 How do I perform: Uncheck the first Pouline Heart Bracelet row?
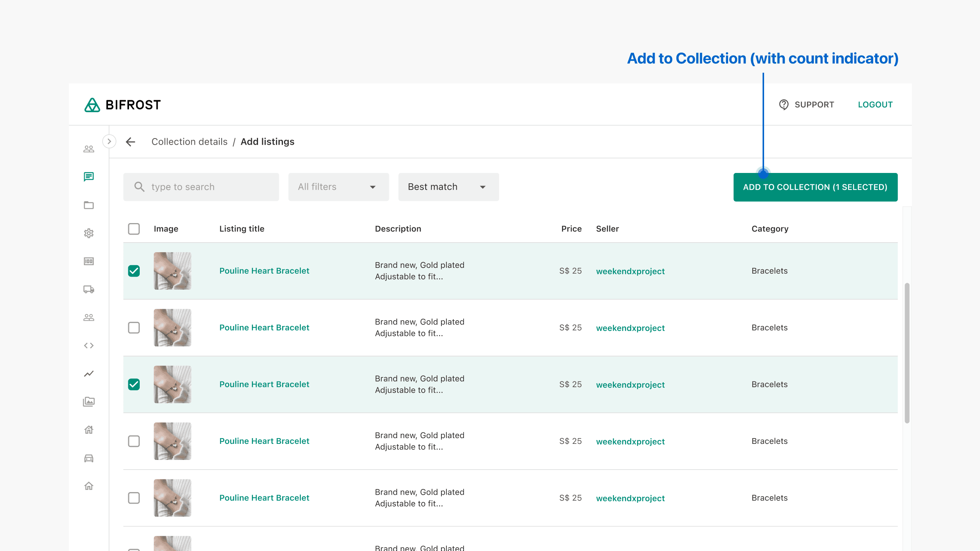134,271
